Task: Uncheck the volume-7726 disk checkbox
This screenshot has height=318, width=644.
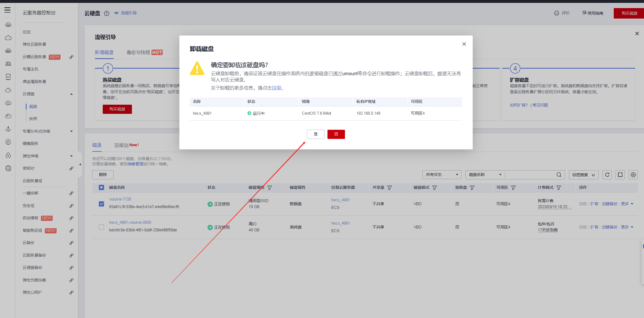Action: [x=101, y=204]
